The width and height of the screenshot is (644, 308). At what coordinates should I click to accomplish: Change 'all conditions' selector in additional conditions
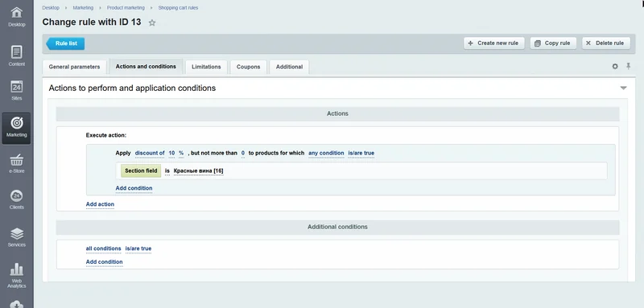[104, 248]
